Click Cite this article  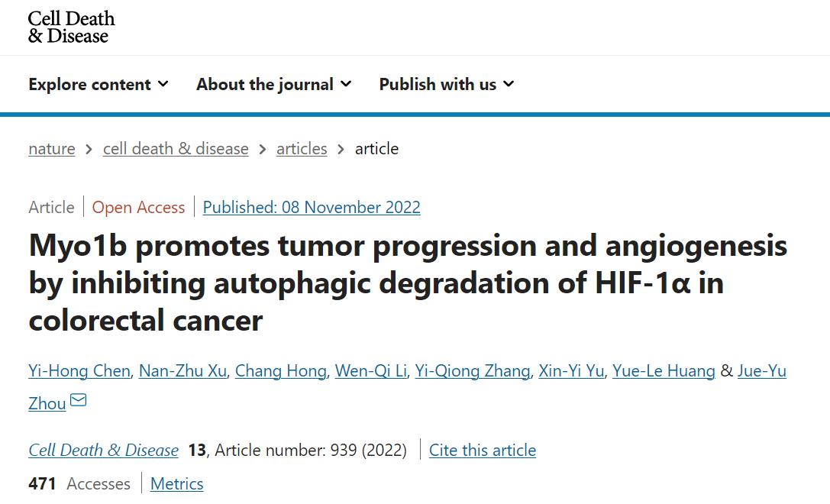483,451
